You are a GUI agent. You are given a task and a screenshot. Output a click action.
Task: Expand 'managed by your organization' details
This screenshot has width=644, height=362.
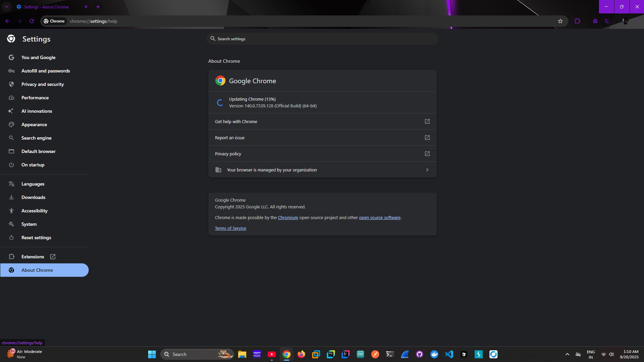[x=323, y=170]
